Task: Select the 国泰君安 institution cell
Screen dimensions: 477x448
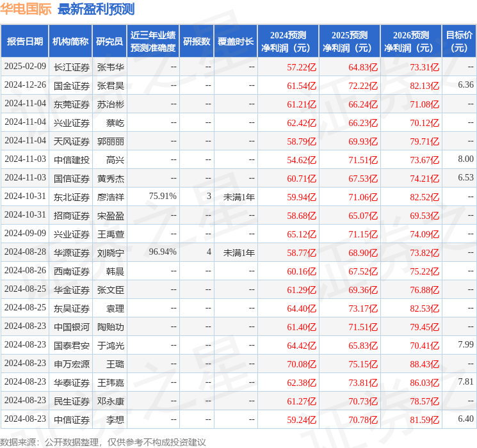Action: (72, 346)
